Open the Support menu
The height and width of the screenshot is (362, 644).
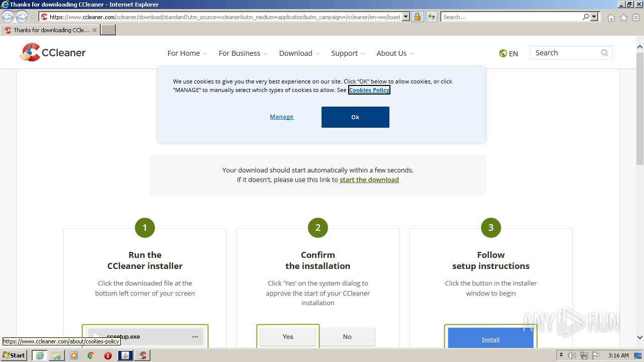[x=348, y=53]
